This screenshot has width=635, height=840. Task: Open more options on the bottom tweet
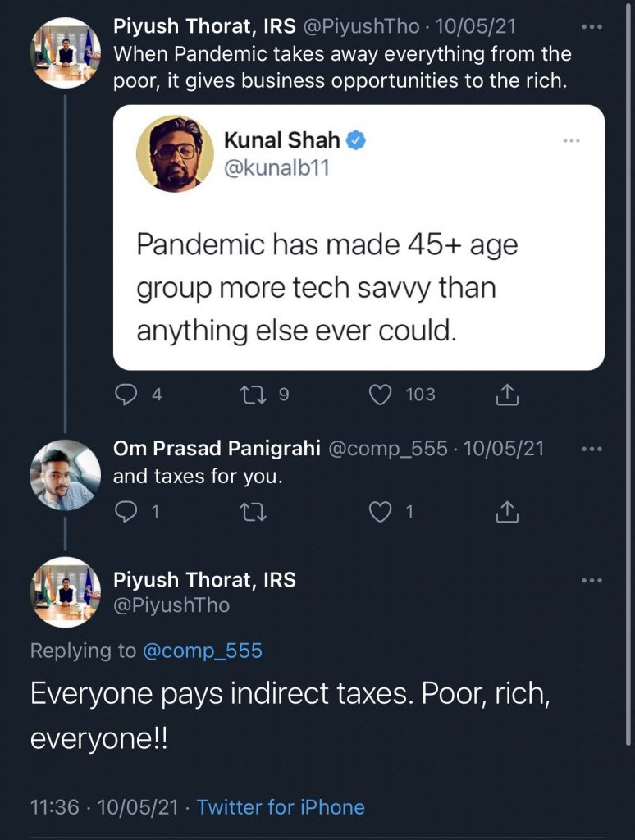pos(591,581)
